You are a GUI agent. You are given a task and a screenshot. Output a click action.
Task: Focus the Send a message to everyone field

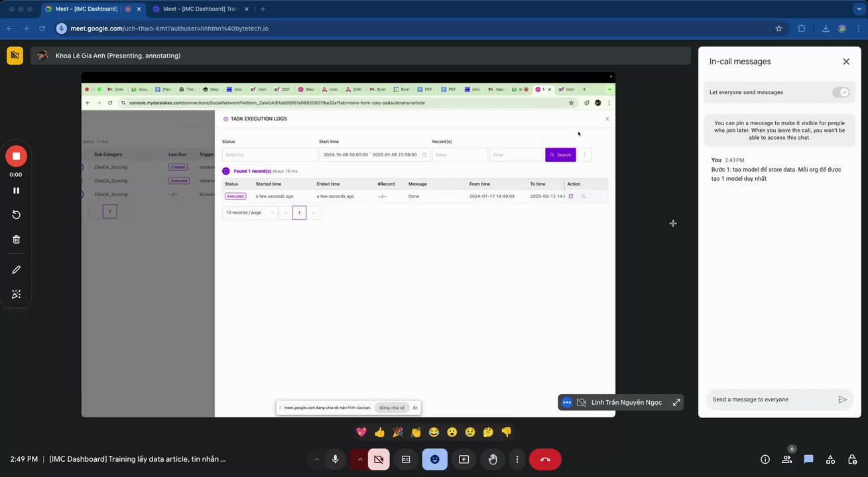(x=769, y=399)
